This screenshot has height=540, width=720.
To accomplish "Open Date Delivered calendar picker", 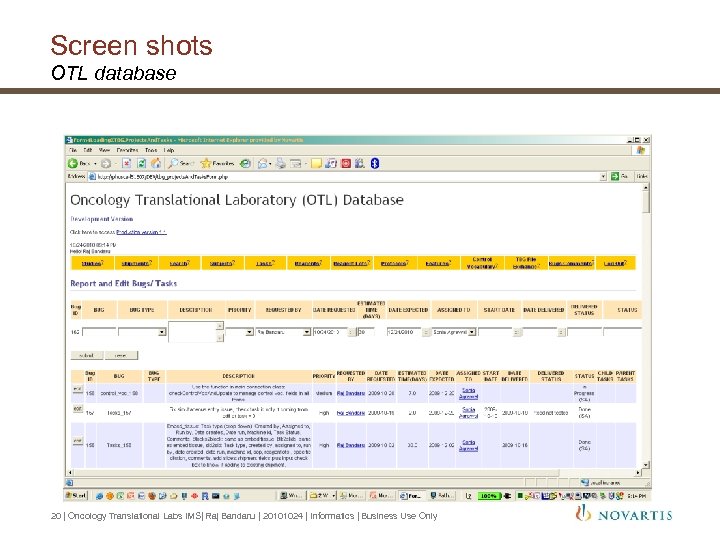I will coord(561,332).
